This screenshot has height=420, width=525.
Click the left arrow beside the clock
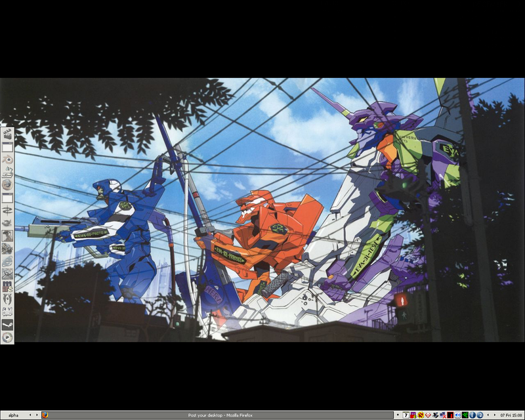pyautogui.click(x=488, y=415)
